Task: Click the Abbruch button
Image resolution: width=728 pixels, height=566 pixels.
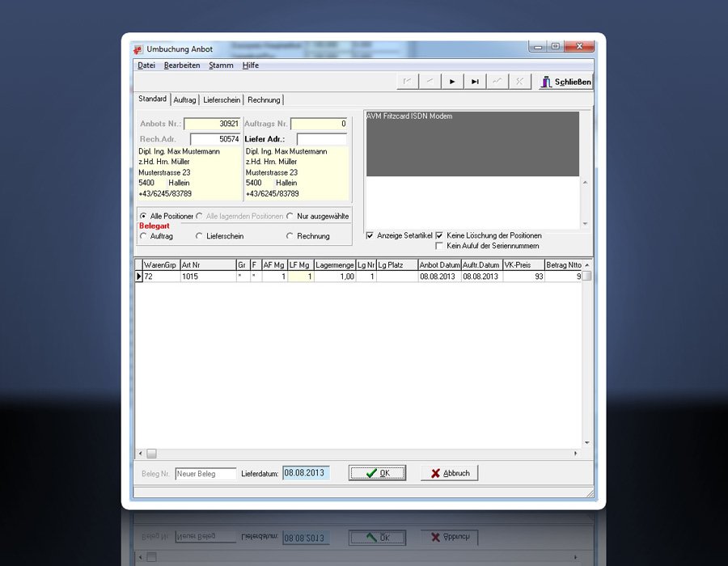Action: pyautogui.click(x=450, y=473)
